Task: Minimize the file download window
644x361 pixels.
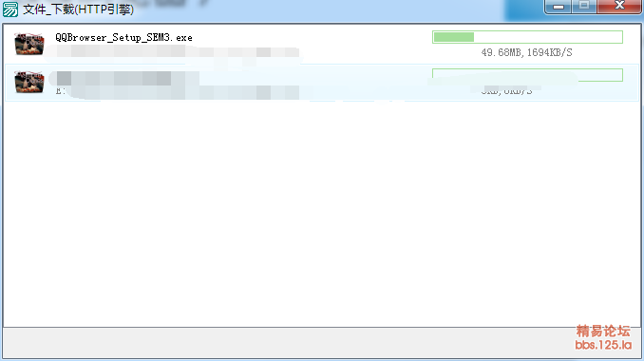Action: coord(558,7)
